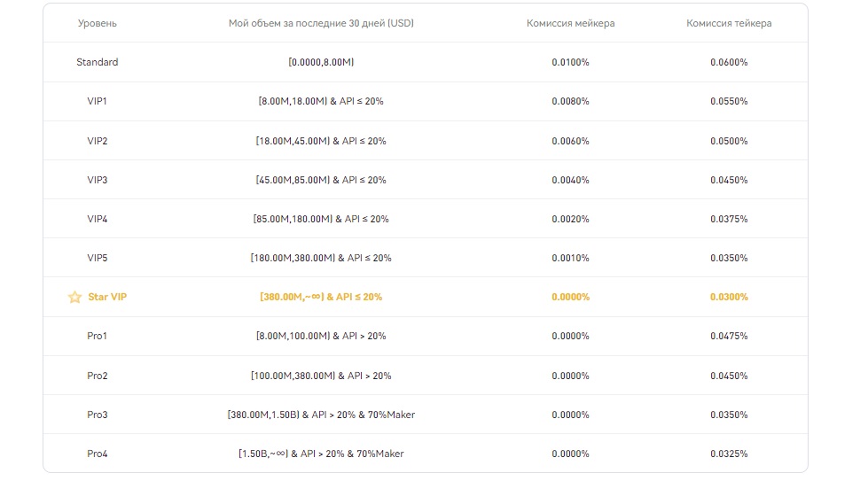
Task: Click the Pro1 level cell
Action: 98,337
